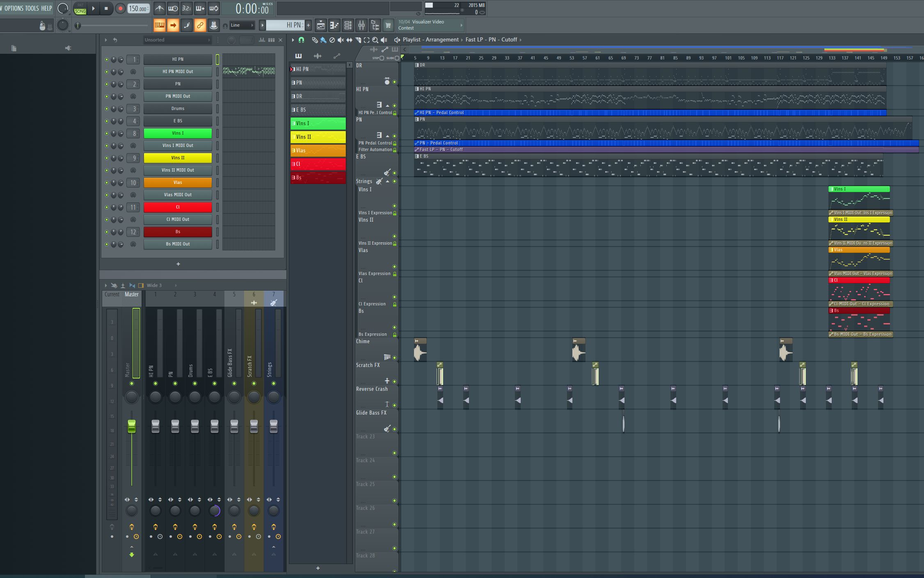The height and width of the screenshot is (578, 924).
Task: Mute the Master mixer track
Action: (132, 383)
